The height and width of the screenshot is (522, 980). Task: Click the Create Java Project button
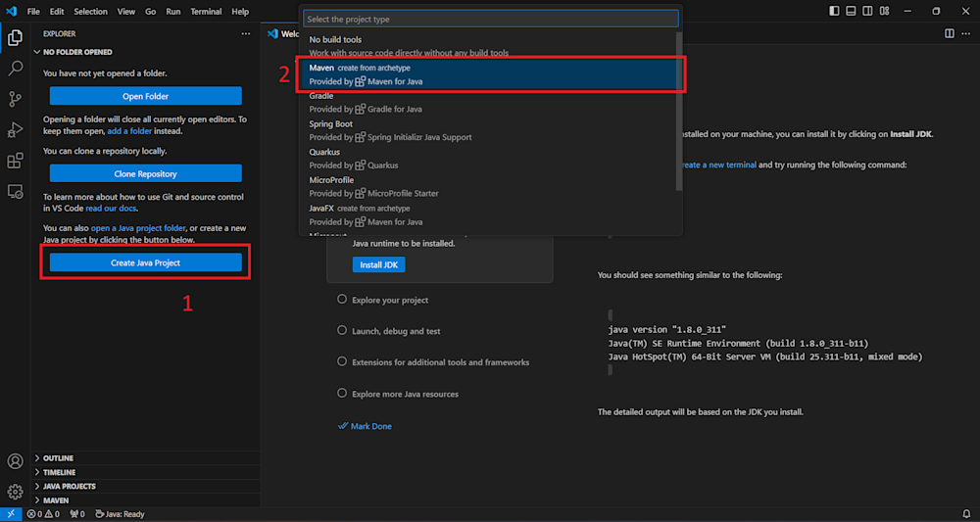[x=146, y=262]
